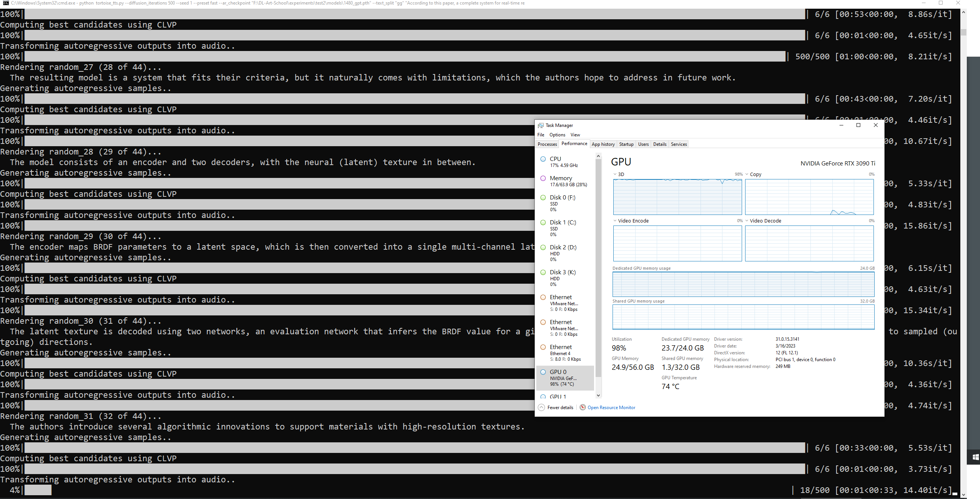Click Task Manager title bar icon
The width and height of the screenshot is (980, 499).
click(540, 125)
